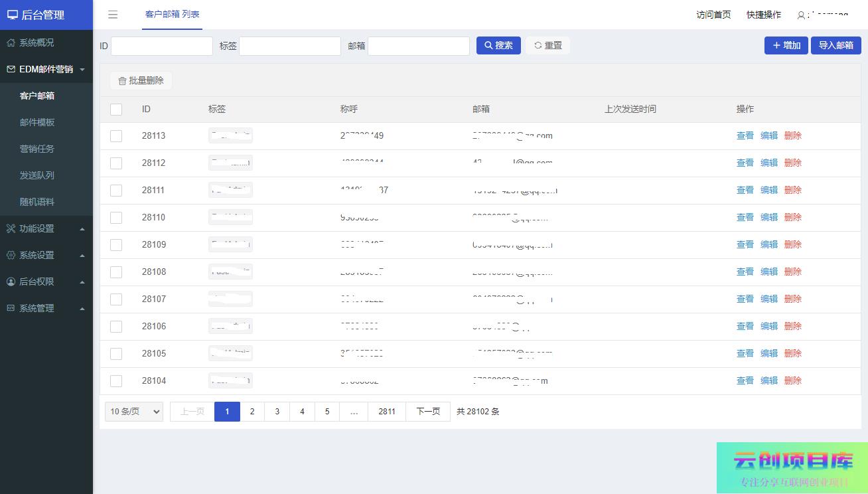Click the hamburger menu collapse icon
868x494 pixels.
click(113, 15)
